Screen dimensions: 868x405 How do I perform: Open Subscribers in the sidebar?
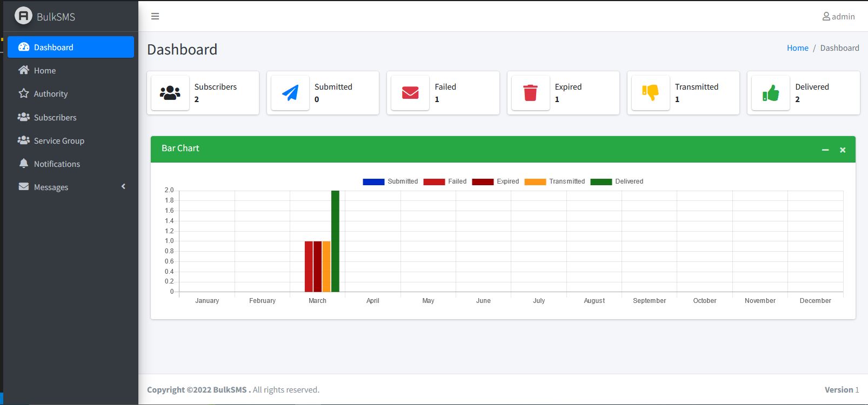coord(55,117)
